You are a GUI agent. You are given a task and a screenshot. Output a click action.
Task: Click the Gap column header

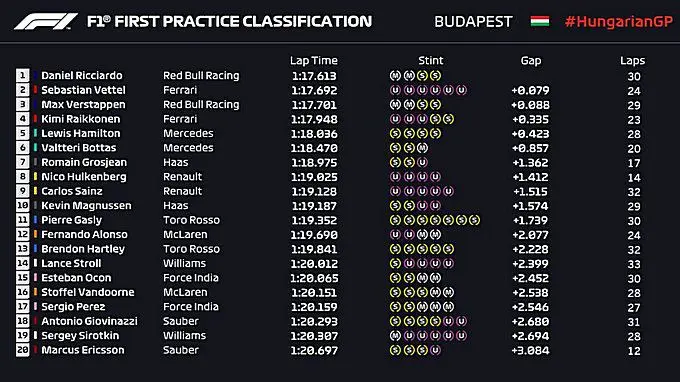tap(531, 61)
